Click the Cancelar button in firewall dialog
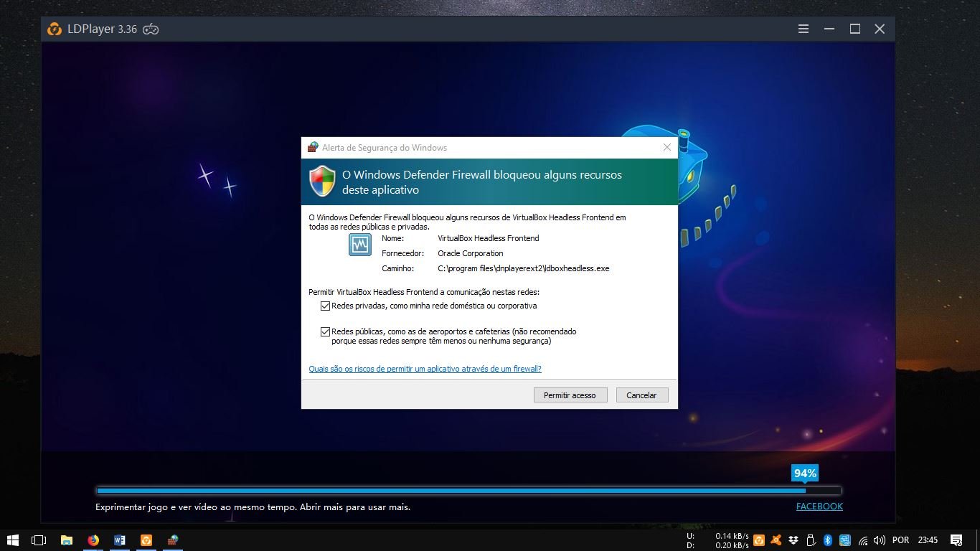 pos(641,395)
